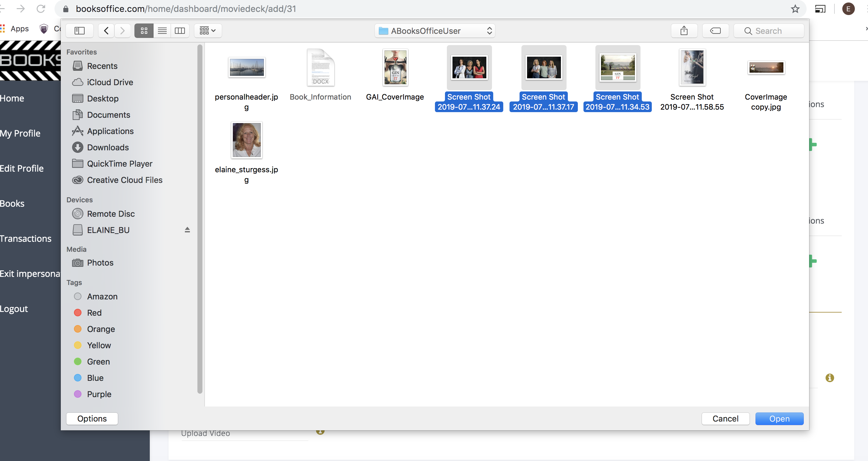Eject the ELAINE_BU drive
The height and width of the screenshot is (461, 868).
coord(187,230)
